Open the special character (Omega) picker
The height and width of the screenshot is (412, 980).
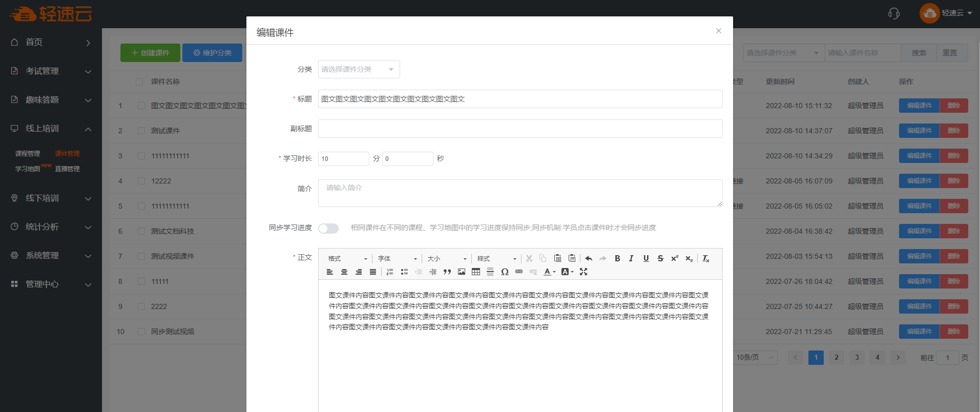tap(505, 272)
